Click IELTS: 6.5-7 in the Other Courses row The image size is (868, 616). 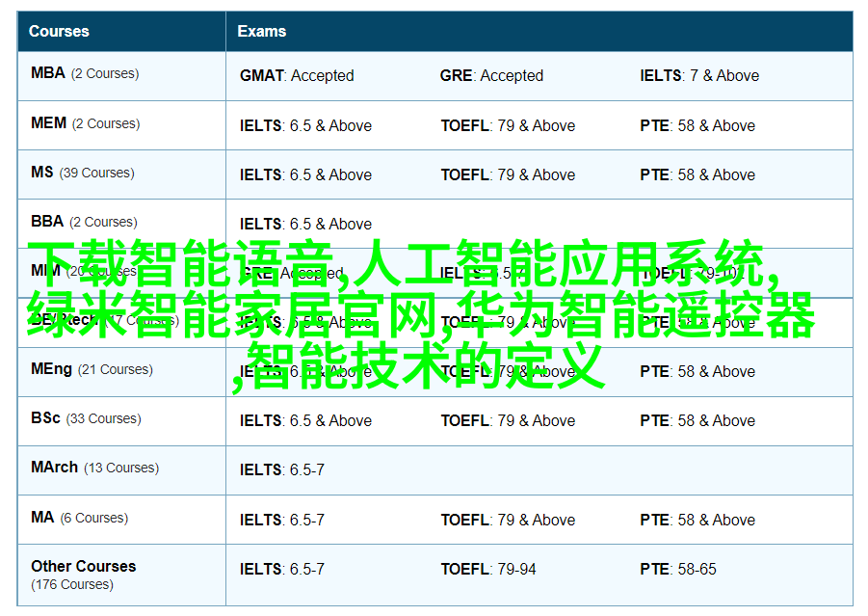[282, 570]
